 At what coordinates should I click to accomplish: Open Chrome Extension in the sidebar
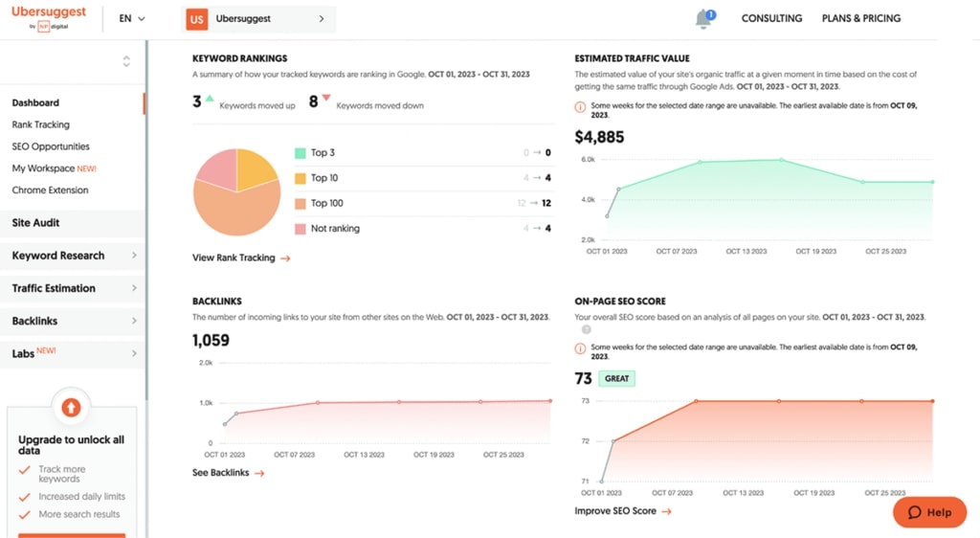click(x=50, y=190)
